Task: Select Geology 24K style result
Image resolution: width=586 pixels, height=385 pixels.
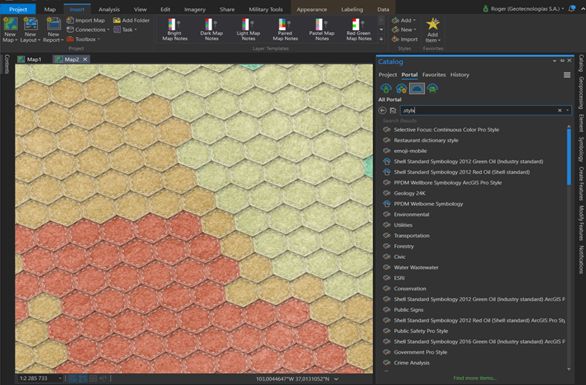Action: click(410, 193)
